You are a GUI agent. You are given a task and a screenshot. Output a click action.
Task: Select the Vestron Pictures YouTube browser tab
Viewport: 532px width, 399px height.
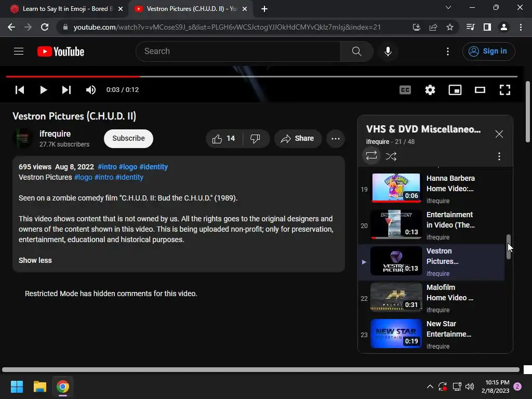tap(191, 9)
